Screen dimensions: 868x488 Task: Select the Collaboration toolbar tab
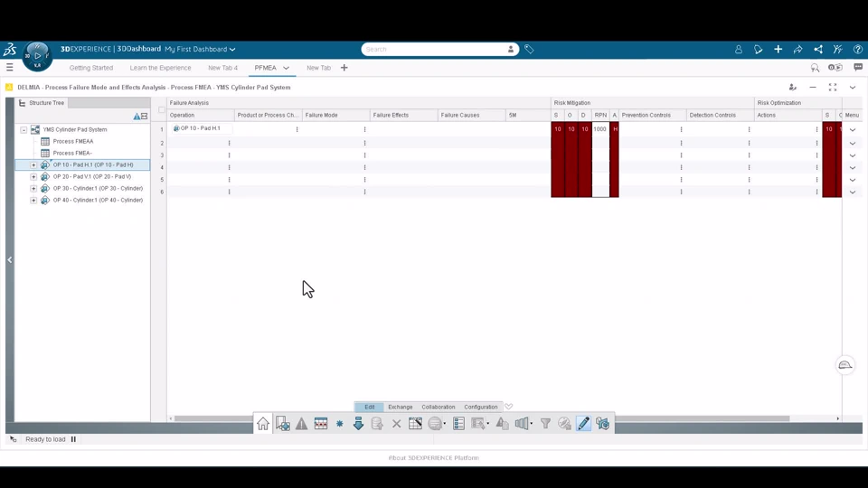pos(438,407)
